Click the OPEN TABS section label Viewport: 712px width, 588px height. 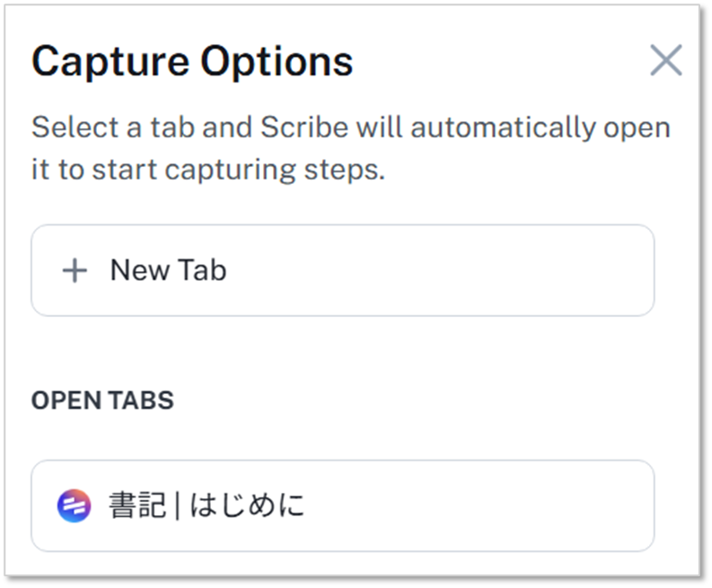(x=102, y=400)
